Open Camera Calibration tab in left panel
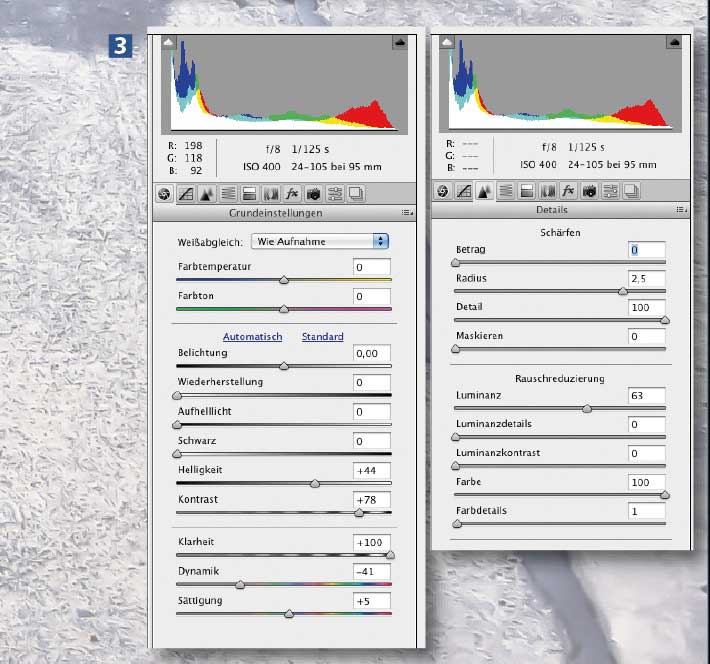 click(x=314, y=193)
